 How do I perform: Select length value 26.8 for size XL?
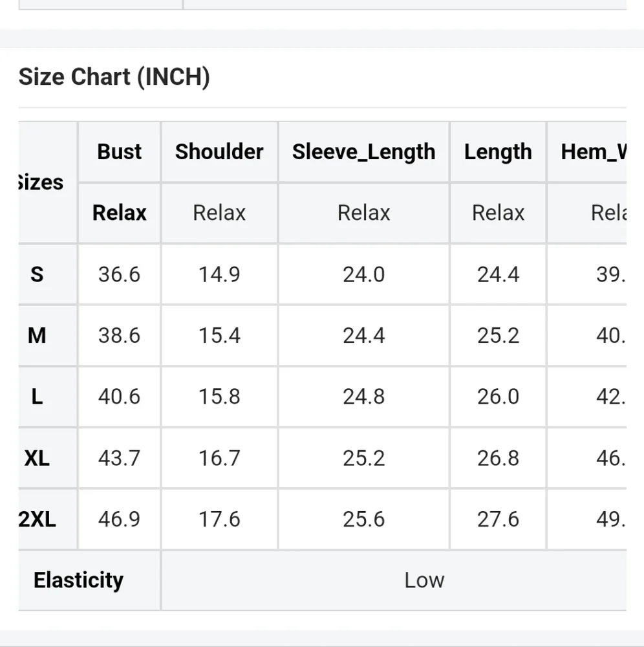point(498,458)
